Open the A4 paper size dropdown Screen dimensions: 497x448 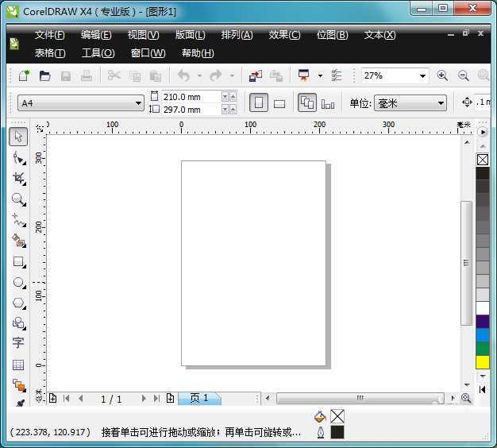click(137, 103)
